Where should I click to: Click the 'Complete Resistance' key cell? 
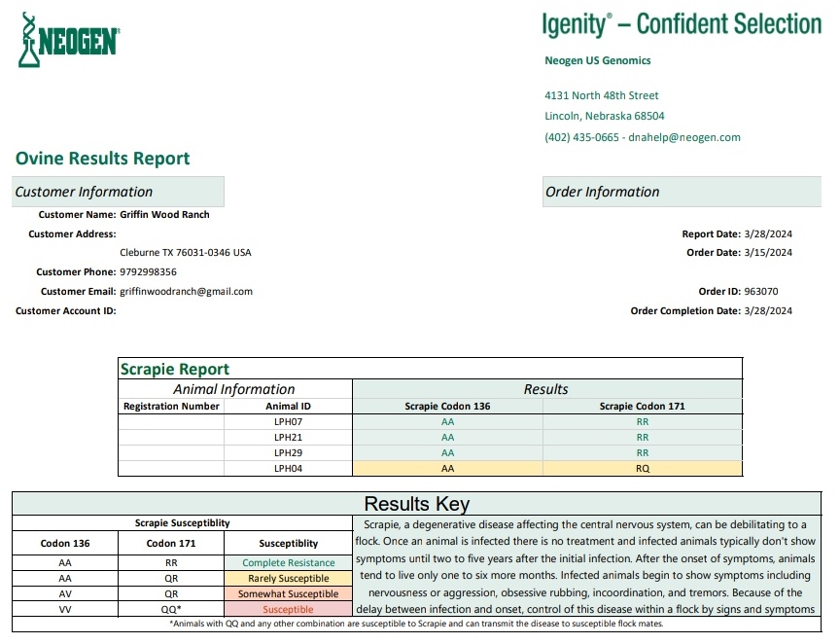click(288, 563)
